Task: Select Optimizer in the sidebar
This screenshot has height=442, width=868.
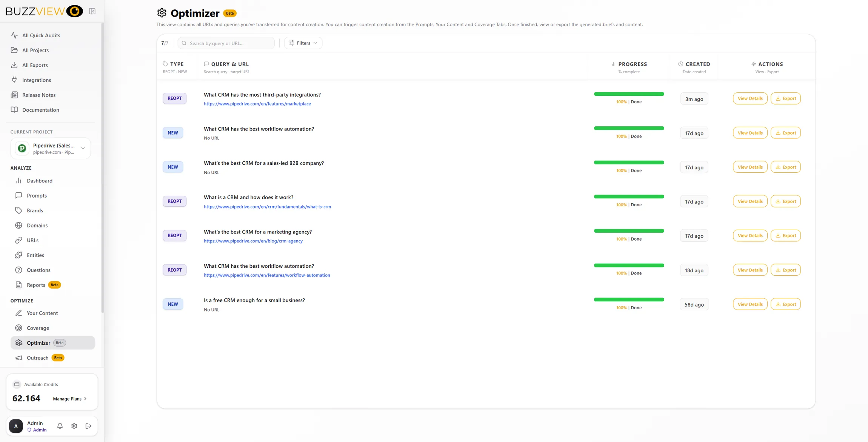Action: (x=53, y=343)
